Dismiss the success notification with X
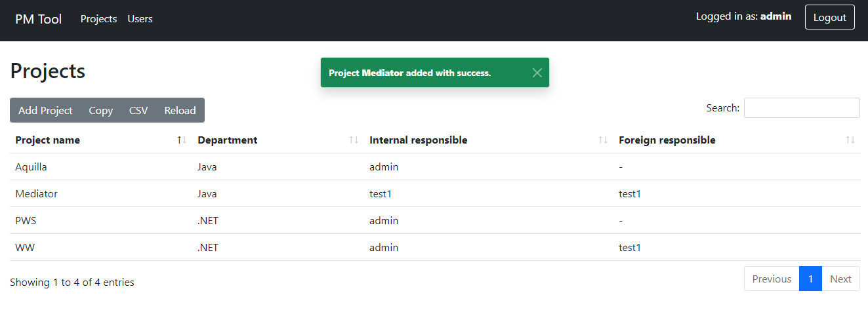 [x=537, y=73]
